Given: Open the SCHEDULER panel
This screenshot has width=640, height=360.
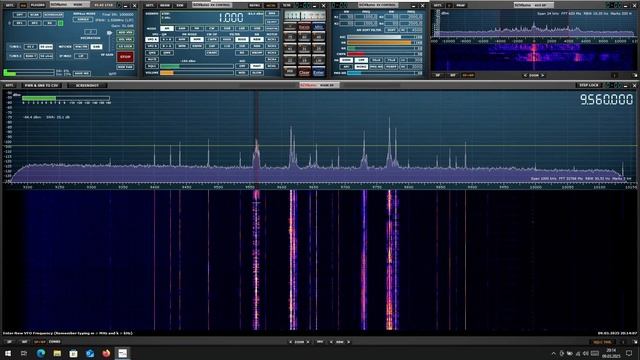Looking at the screenshot, I should click(53, 15).
